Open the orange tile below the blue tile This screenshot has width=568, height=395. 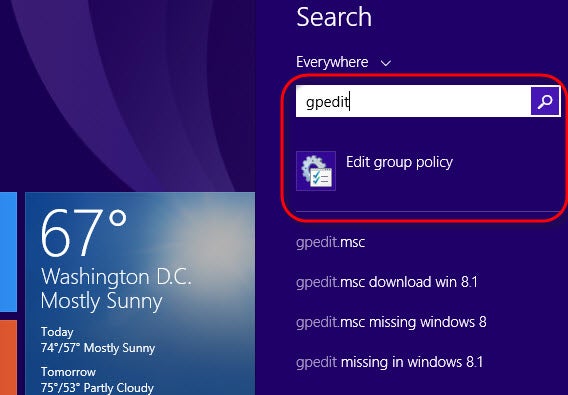coord(8,357)
